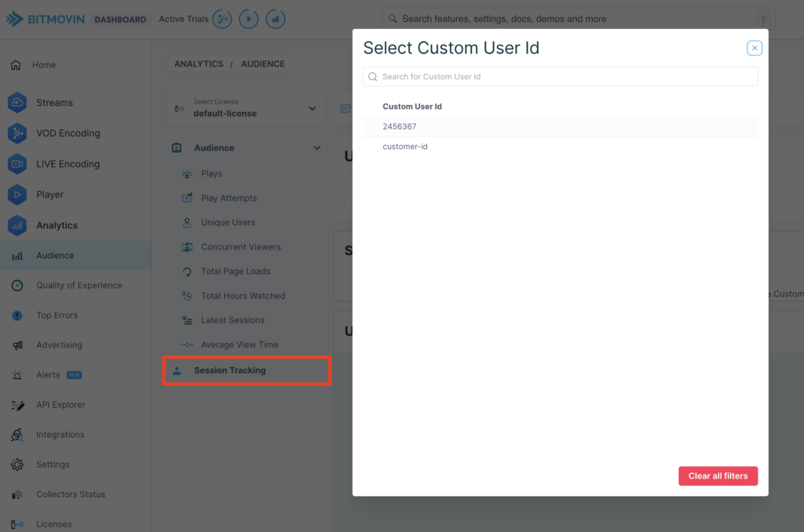
Task: Click the Streams cloud icon
Action: pos(17,103)
